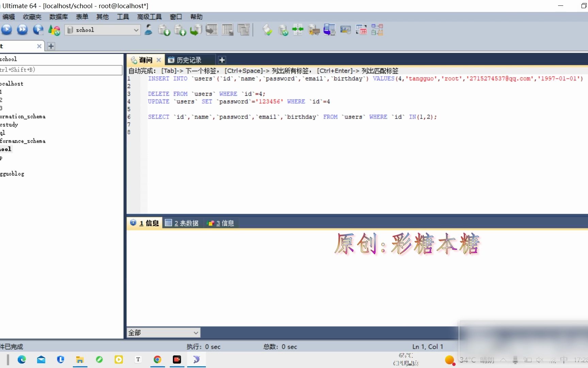
Task: Select the 1 信息 result tab
Action: pyautogui.click(x=145, y=223)
